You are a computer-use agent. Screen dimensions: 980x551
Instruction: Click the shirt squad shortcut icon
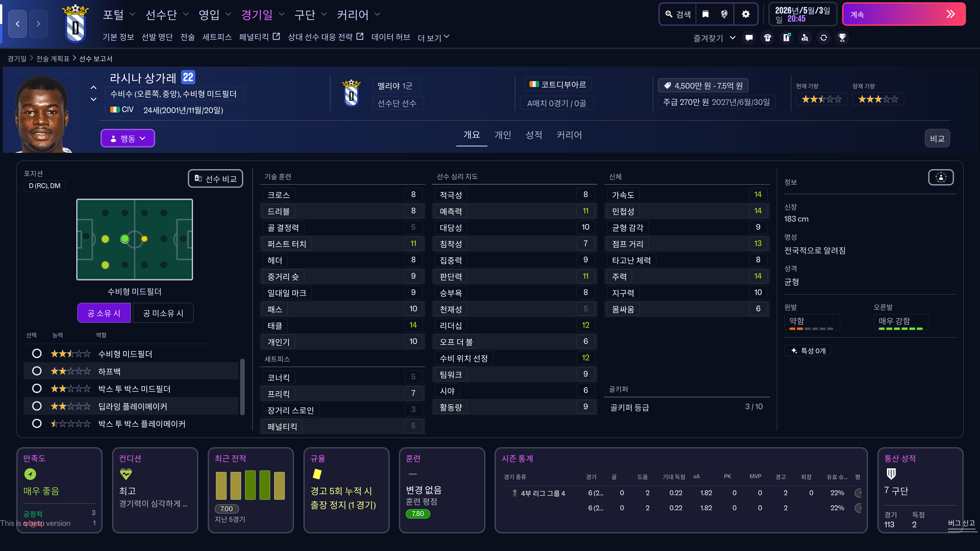click(x=768, y=38)
